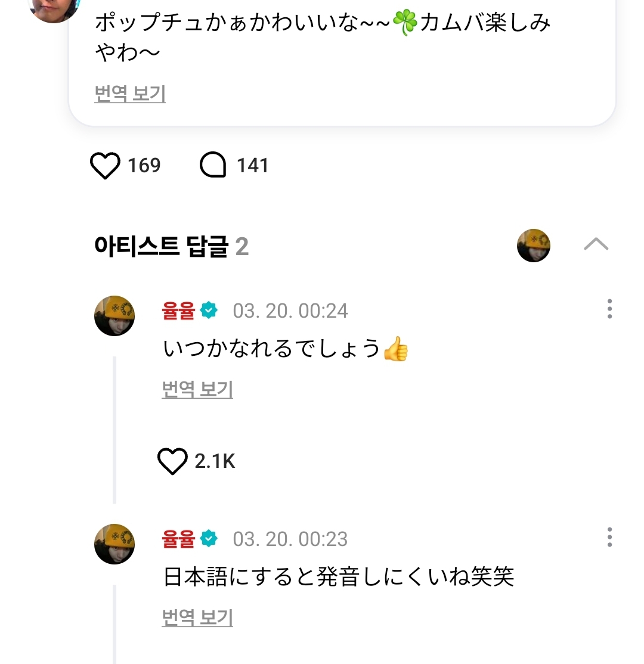
Task: Show translation of the original fan post
Action: pyautogui.click(x=130, y=94)
